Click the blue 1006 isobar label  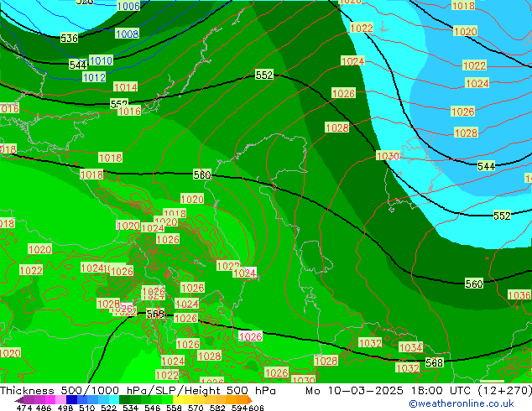(128, 6)
